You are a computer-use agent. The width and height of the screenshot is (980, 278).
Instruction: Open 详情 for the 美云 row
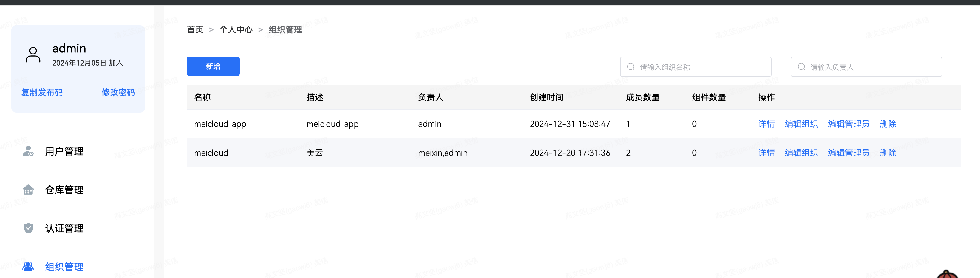(x=766, y=153)
